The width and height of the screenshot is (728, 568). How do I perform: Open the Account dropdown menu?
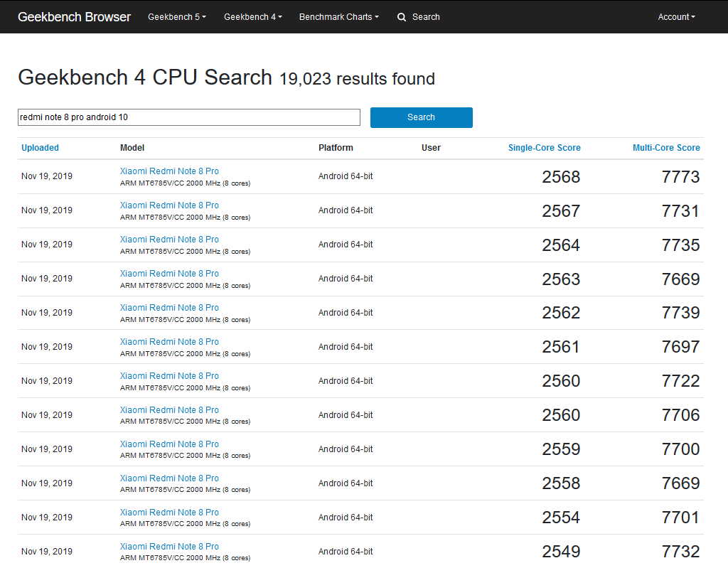pyautogui.click(x=677, y=17)
